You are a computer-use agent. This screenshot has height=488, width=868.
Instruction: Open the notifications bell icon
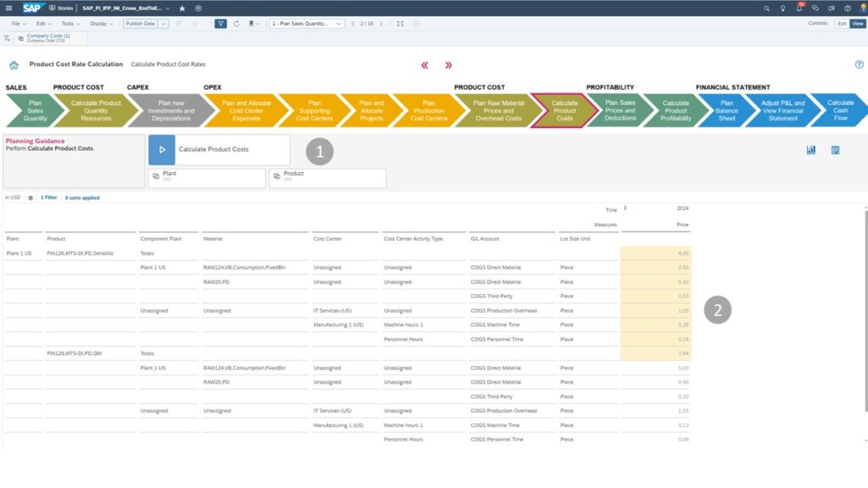click(798, 8)
